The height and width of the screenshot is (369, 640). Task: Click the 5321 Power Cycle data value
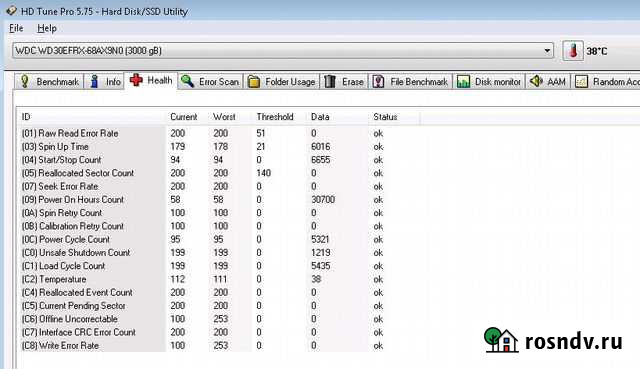point(320,240)
